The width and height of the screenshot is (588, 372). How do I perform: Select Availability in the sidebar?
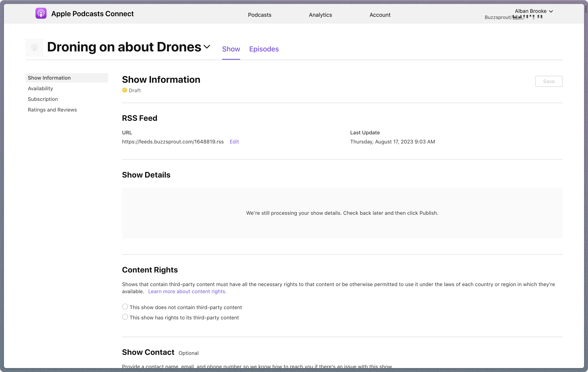[x=40, y=88]
